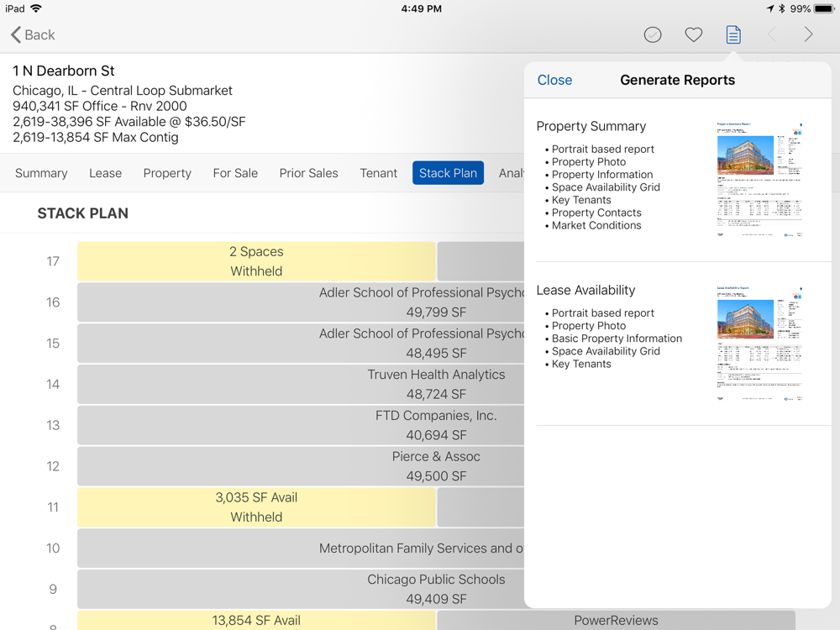
Task: Go to the previous property arrow
Action: [x=772, y=34]
